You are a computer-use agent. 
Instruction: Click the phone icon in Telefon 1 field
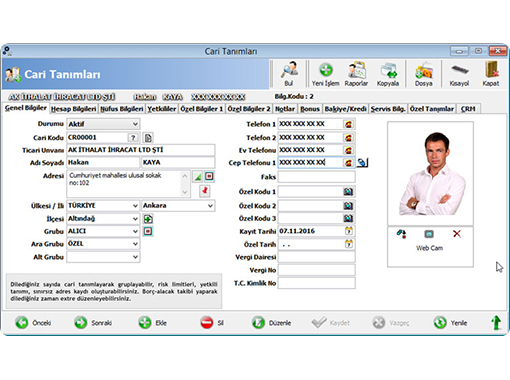[x=348, y=124]
